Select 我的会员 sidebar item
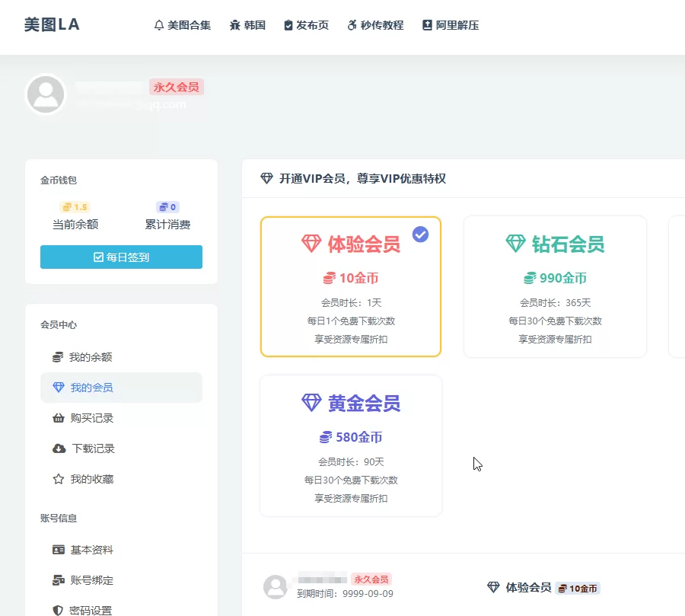The width and height of the screenshot is (685, 616). pyautogui.click(x=122, y=388)
